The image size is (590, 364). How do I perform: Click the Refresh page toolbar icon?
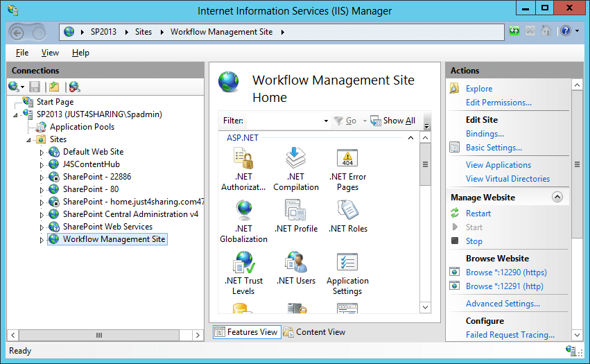click(x=514, y=31)
